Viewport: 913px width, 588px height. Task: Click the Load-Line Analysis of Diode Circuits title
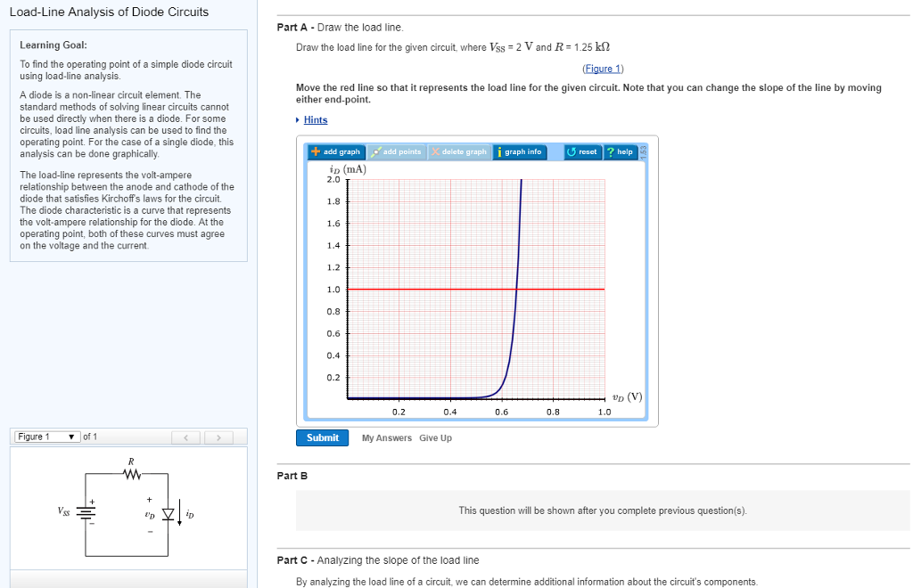coord(109,12)
